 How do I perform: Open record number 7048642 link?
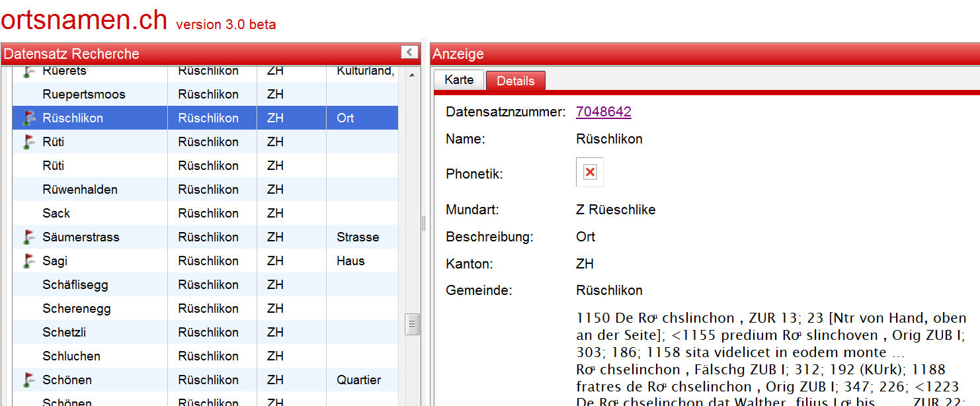tap(603, 112)
